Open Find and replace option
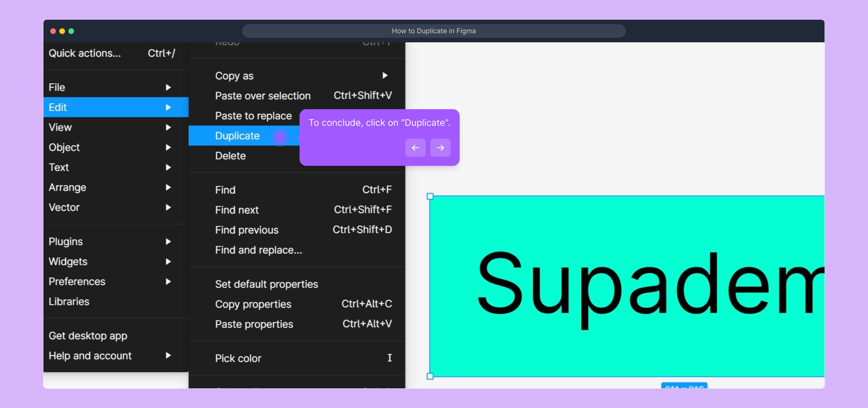 pos(258,250)
